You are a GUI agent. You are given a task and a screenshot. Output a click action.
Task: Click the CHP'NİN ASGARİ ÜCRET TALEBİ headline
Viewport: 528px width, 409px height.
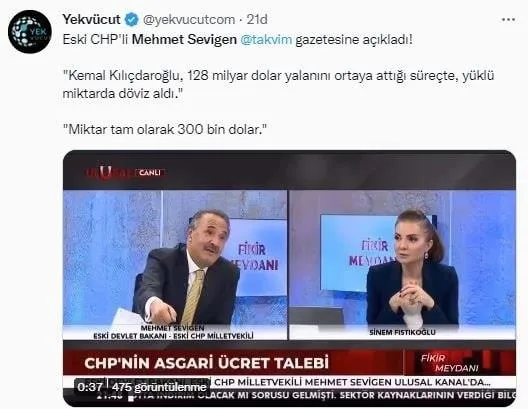[x=206, y=363]
